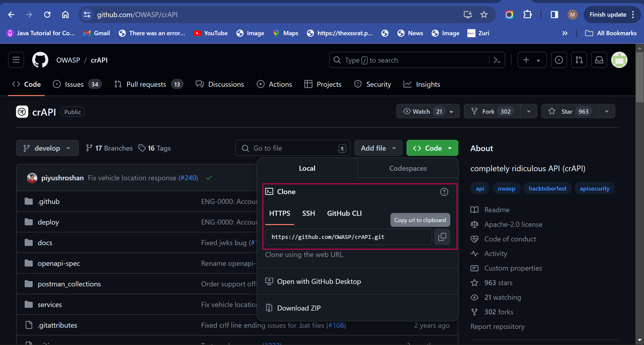Click piyushroshan's avatar in commit row
This screenshot has height=345, width=644.
(x=32, y=178)
